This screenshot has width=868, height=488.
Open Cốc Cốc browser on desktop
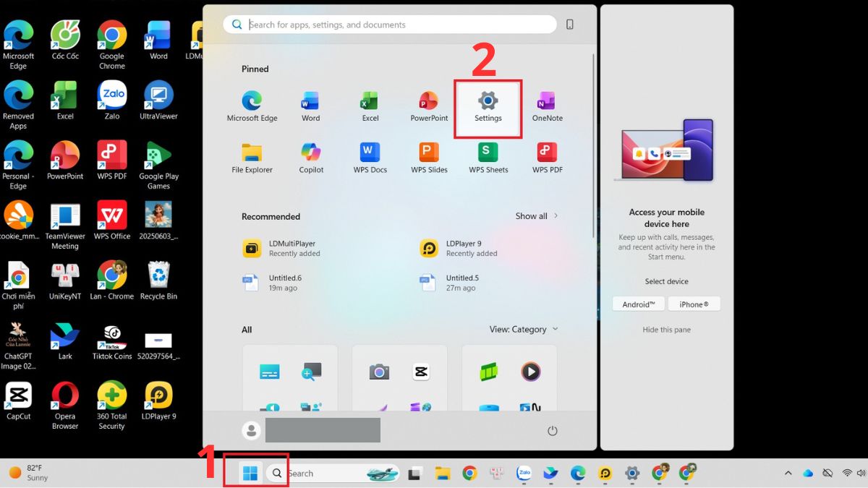pos(65,40)
